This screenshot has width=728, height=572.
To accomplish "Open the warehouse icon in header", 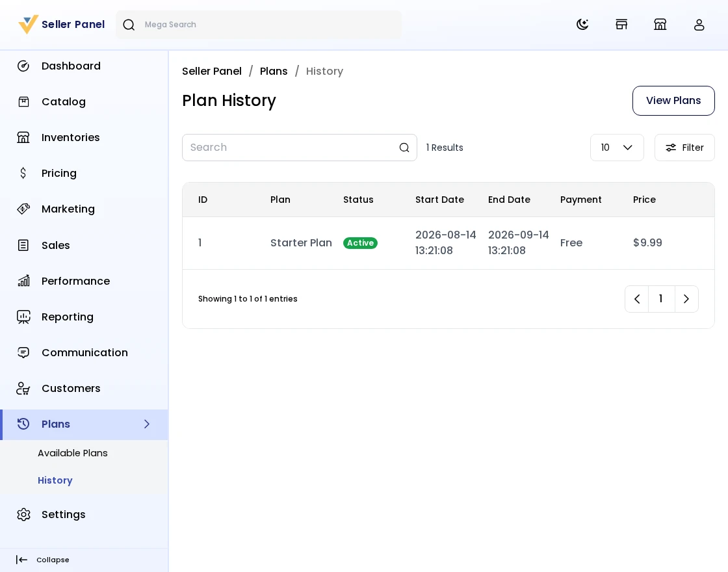I will [660, 25].
